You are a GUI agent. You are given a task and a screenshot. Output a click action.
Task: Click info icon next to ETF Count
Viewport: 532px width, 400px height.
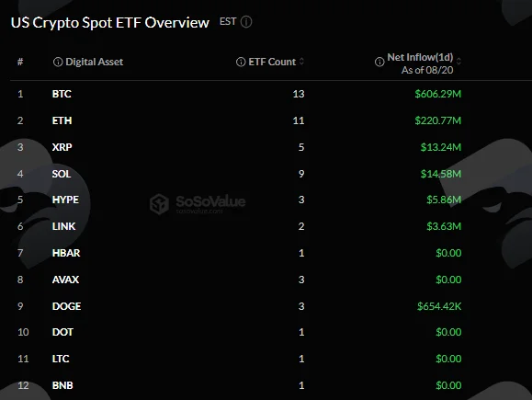[241, 62]
